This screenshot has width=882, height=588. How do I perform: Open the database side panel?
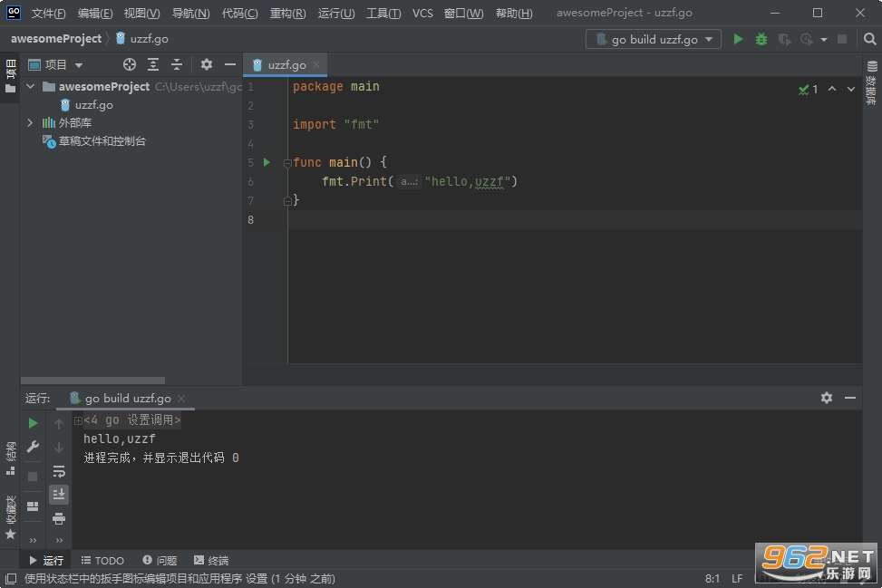point(872,82)
